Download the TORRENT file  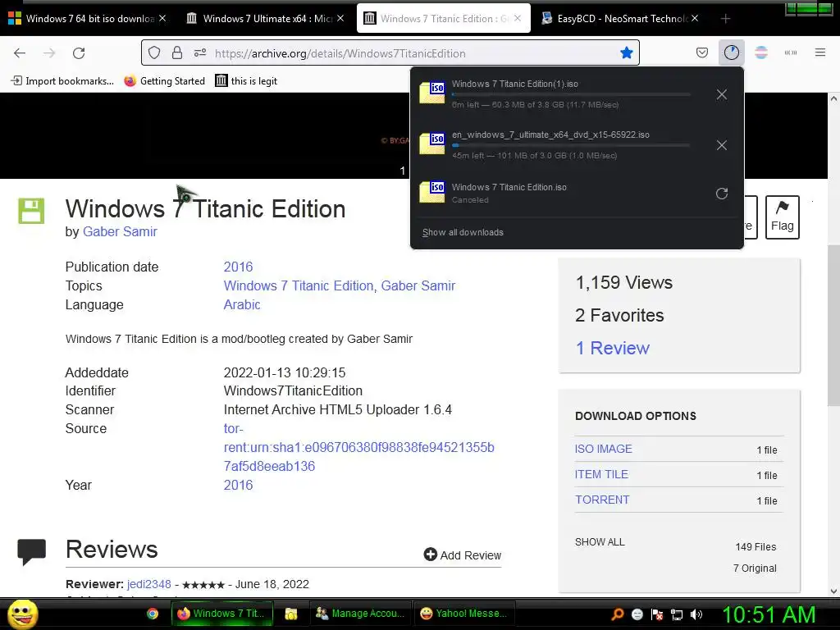tap(602, 500)
